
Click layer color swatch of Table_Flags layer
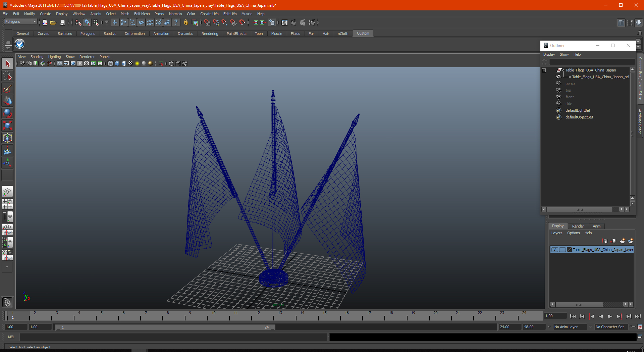(x=569, y=250)
